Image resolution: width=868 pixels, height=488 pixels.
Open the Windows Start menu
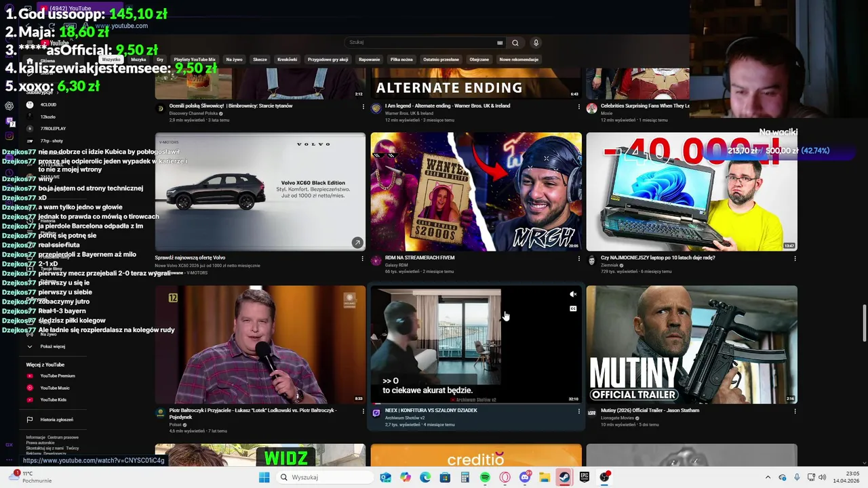coord(264,477)
